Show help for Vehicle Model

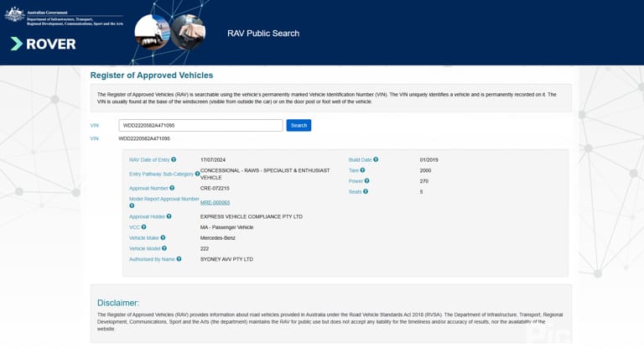point(164,248)
